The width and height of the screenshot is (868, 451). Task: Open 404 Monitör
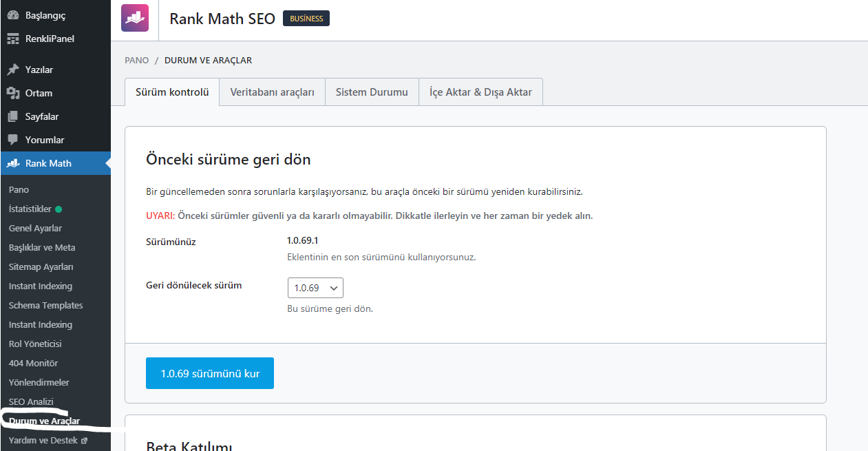[33, 363]
